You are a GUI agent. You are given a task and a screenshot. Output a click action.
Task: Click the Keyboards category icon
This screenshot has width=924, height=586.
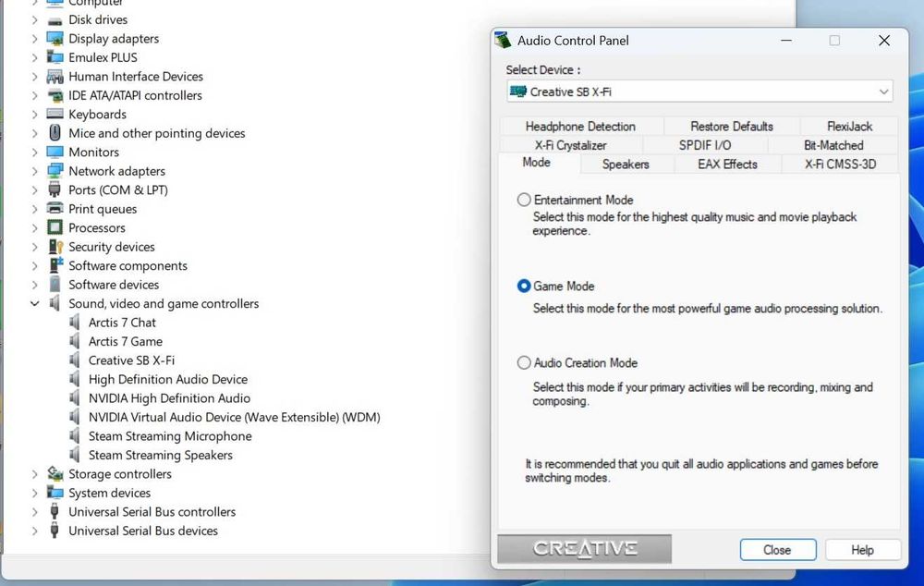click(55, 115)
